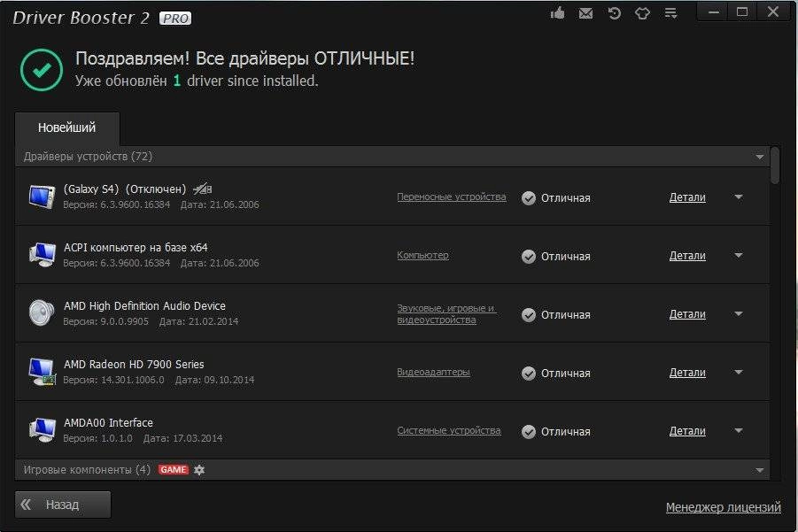The height and width of the screenshot is (532, 798).
Task: Select 'AMDA00 Interface' device name
Action: coord(108,423)
